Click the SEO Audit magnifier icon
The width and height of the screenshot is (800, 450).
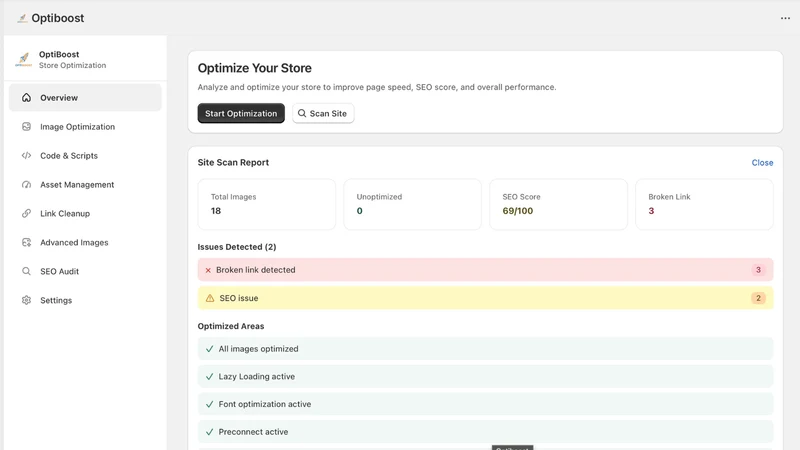tap(27, 271)
